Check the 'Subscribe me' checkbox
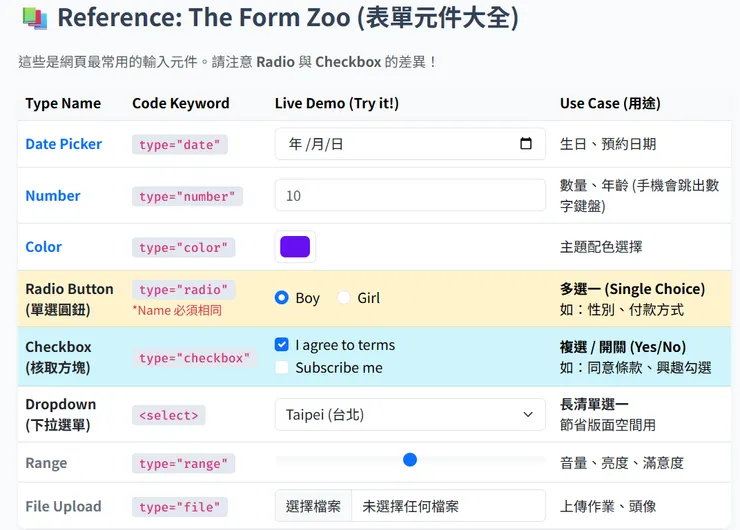Screen dimensions: 740x530 tap(282, 367)
